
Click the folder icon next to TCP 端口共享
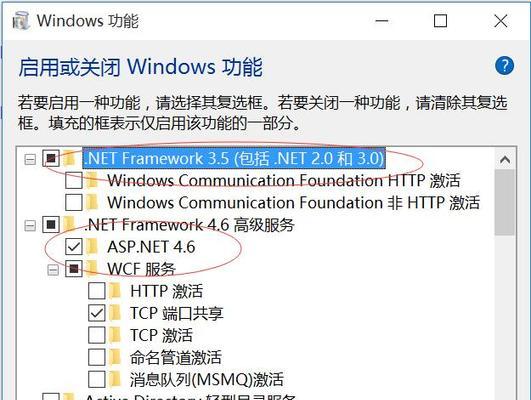click(x=115, y=313)
